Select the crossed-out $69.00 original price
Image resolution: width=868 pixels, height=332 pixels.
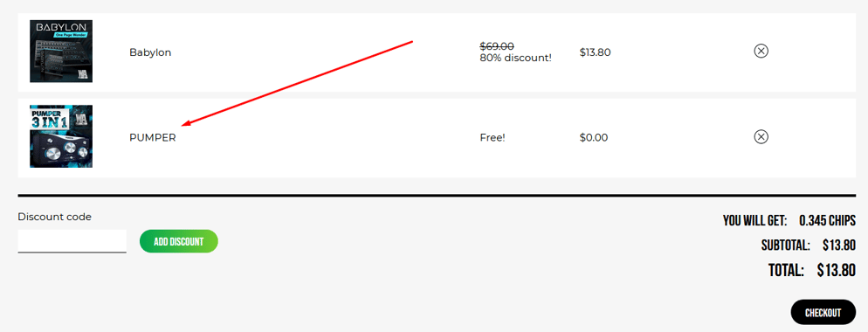497,46
